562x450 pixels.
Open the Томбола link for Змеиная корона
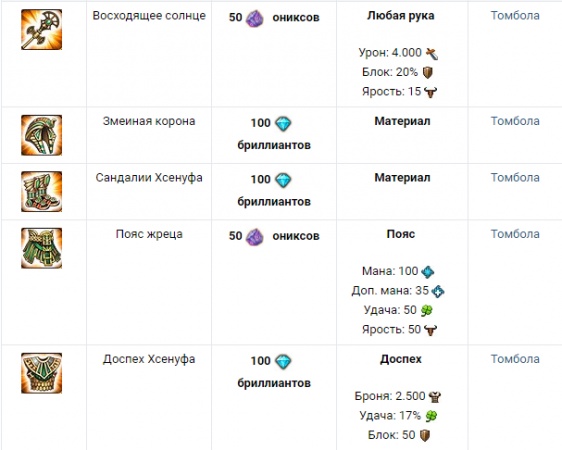coord(515,121)
